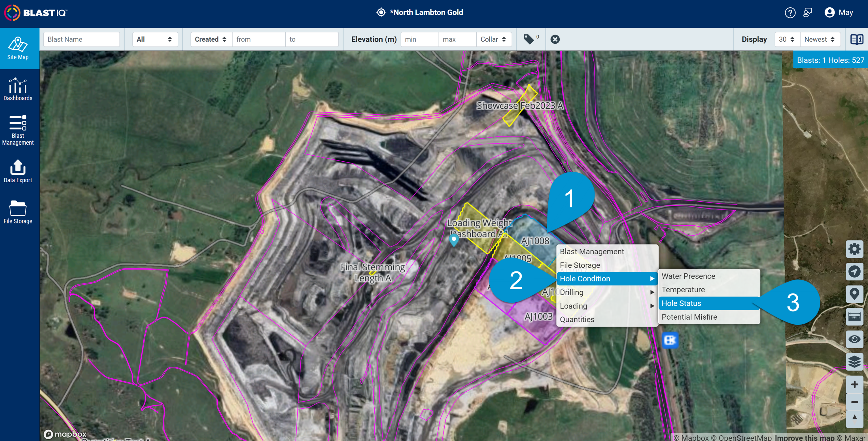Image resolution: width=868 pixels, height=441 pixels.
Task: Select the Showcase Feb2023 A blast
Action: tap(520, 105)
